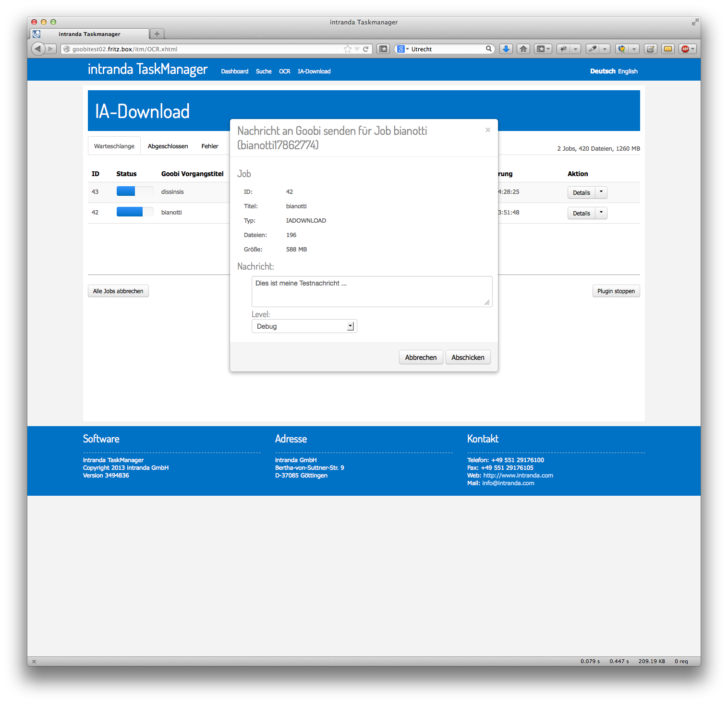
Task: Expand the globe icon dropdown arrow
Action: click(x=634, y=49)
